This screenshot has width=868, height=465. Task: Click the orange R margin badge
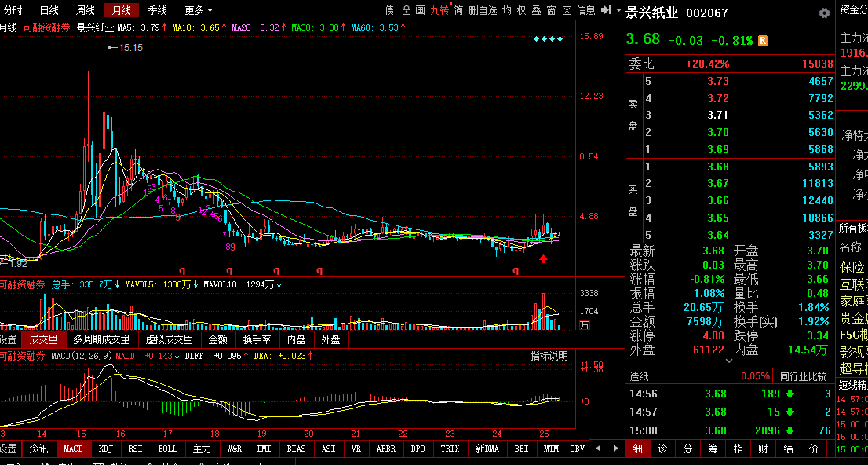[763, 41]
